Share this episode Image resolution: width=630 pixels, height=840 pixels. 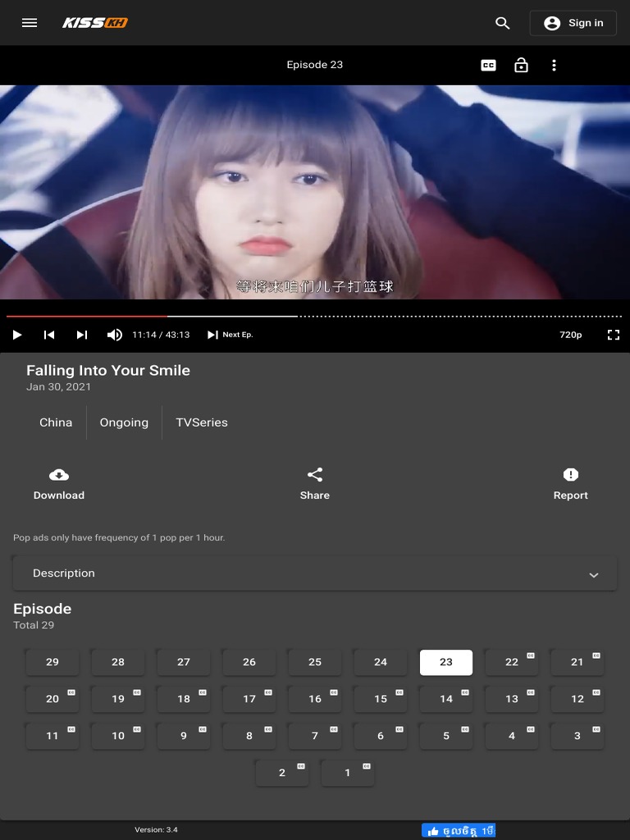tap(315, 484)
